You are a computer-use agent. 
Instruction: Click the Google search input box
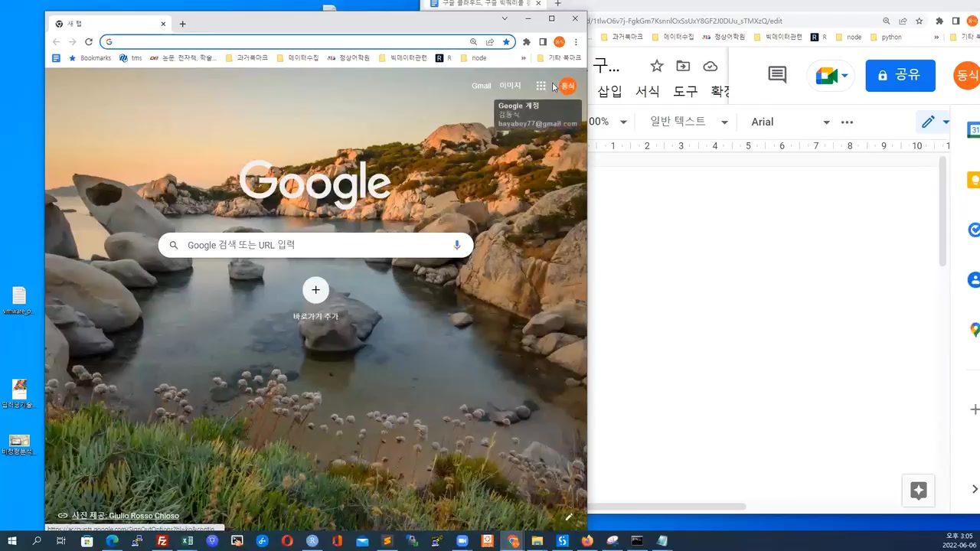click(315, 245)
